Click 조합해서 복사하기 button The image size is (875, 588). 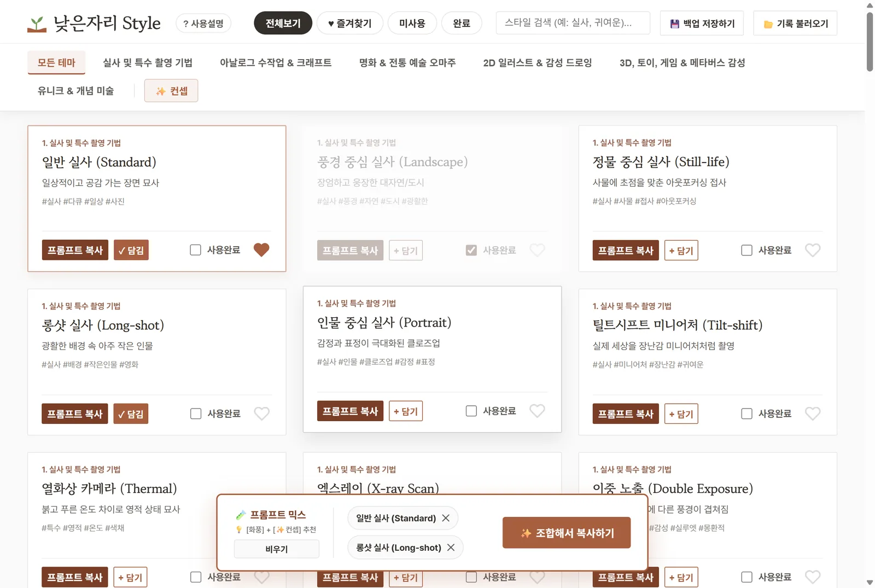(567, 533)
